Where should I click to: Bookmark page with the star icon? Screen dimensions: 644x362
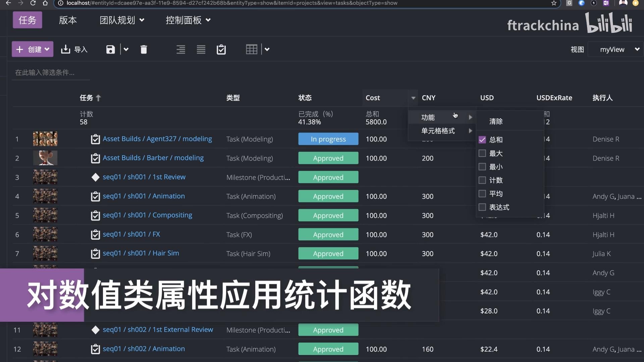(554, 3)
